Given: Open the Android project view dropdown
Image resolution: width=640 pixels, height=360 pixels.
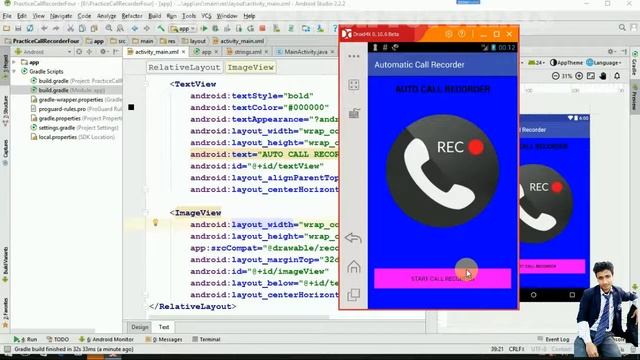Looking at the screenshot, I should pyautogui.click(x=42, y=52).
